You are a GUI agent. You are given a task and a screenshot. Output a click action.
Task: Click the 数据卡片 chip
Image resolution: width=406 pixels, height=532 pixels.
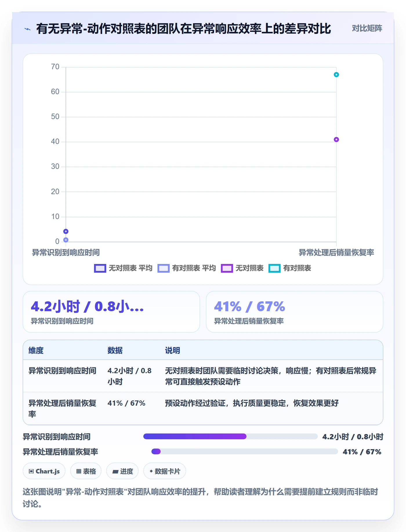(165, 471)
